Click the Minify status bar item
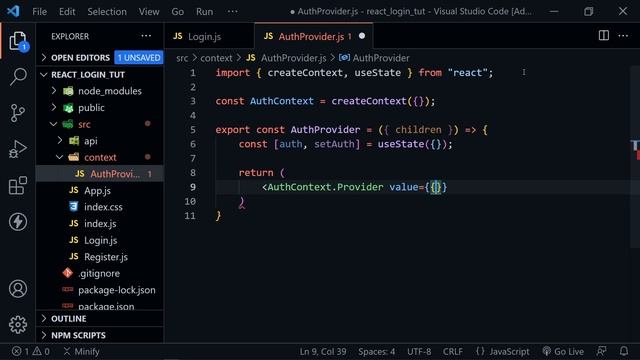Image resolution: width=640 pixels, height=360 pixels. 82,351
